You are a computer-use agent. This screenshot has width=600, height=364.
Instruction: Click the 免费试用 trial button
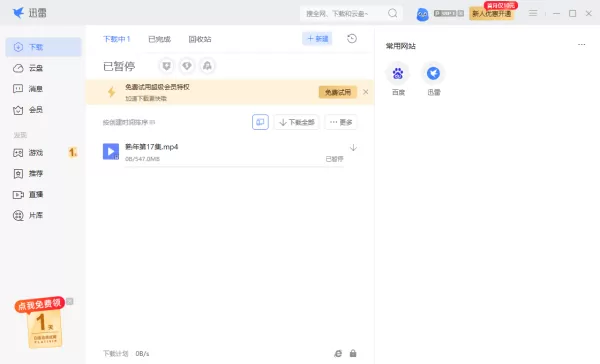tap(338, 92)
